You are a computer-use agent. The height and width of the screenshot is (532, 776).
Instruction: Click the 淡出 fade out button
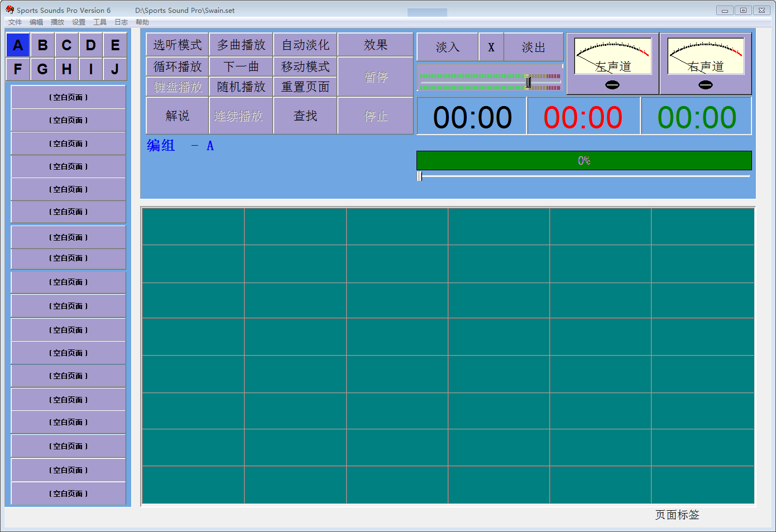pos(534,47)
